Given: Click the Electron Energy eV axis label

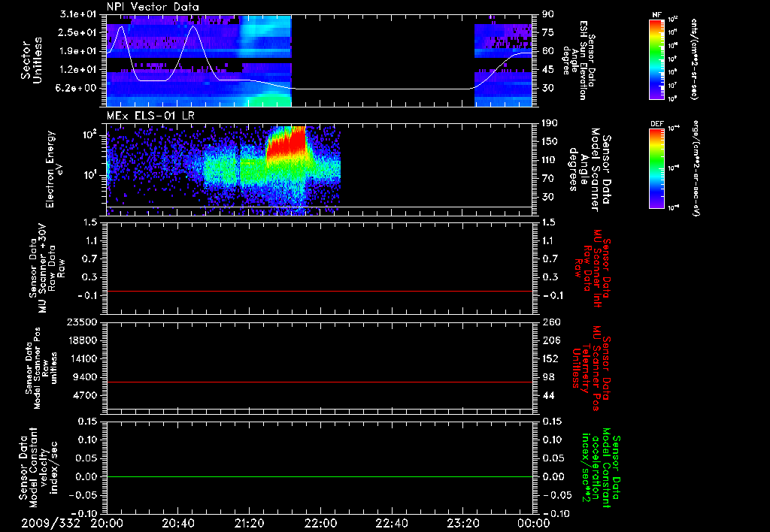Looking at the screenshot, I should 54,169.
